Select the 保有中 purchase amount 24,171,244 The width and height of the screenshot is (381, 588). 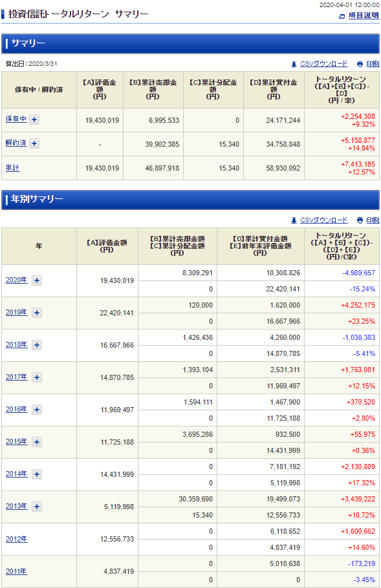pyautogui.click(x=283, y=120)
